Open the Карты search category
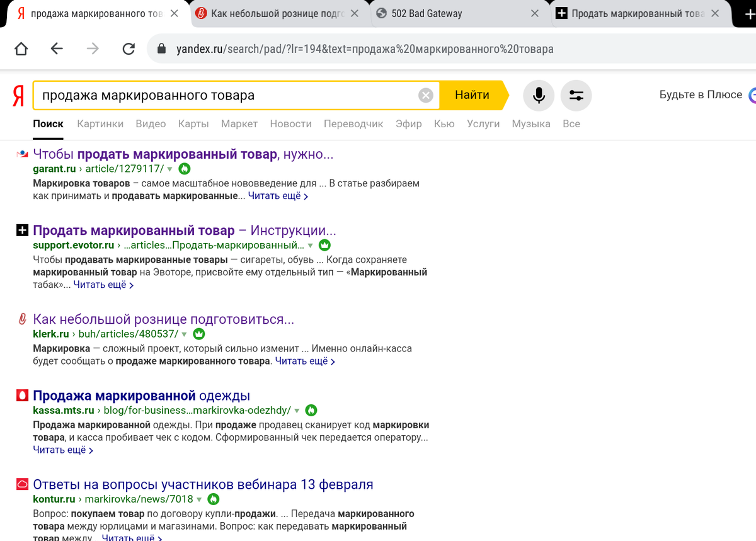The image size is (756, 541). coord(193,124)
